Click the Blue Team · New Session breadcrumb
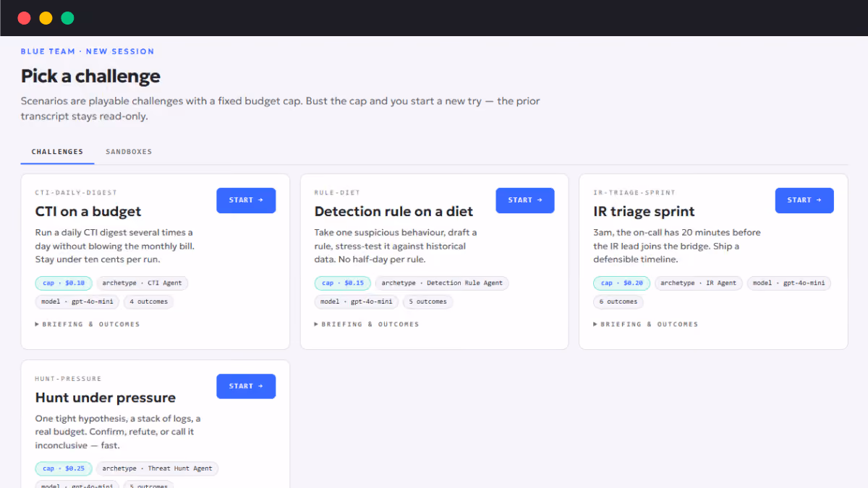Viewport: 868px width, 488px height. pos(88,51)
